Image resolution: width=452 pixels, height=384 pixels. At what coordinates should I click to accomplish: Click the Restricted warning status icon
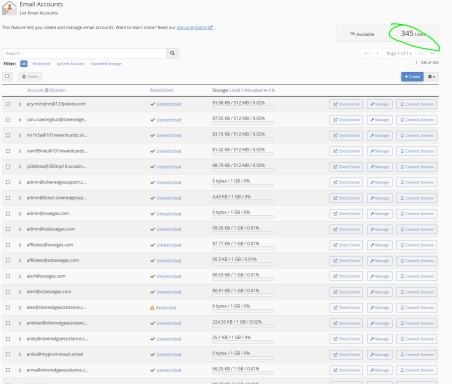pyautogui.click(x=152, y=308)
